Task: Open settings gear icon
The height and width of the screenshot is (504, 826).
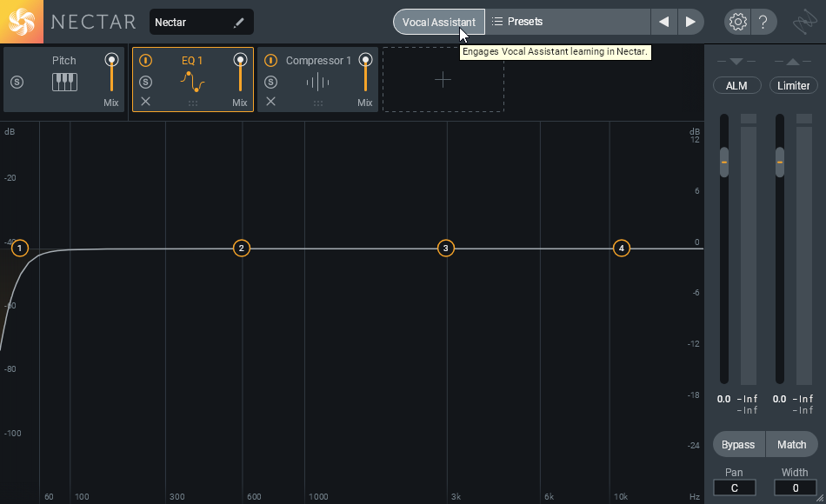Action: [737, 22]
